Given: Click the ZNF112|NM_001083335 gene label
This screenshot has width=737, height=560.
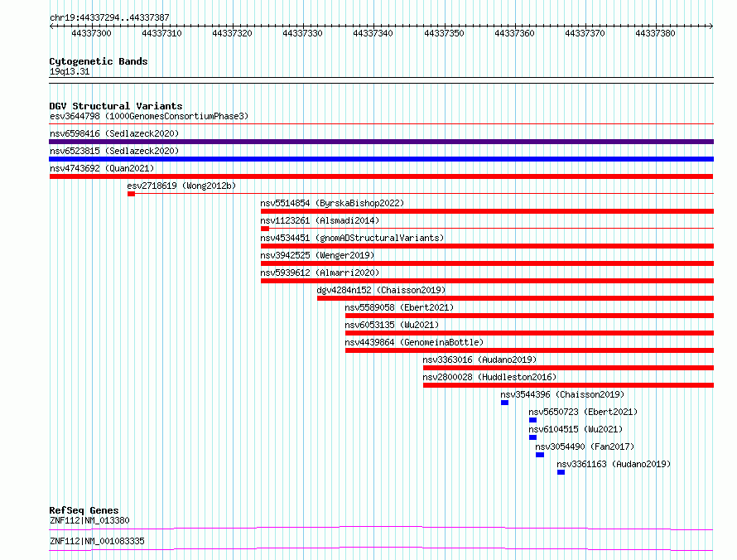Looking at the screenshot, I should [97, 541].
